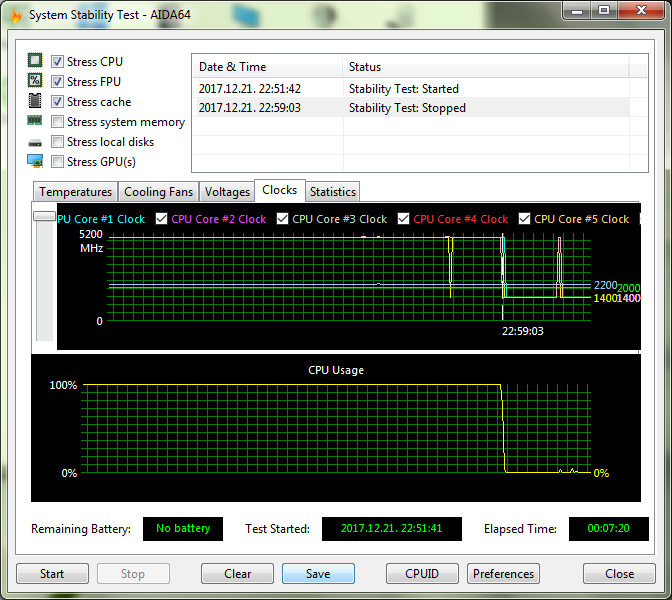
Task: Click the RAM module icon beside Stress system memory
Action: click(35, 120)
